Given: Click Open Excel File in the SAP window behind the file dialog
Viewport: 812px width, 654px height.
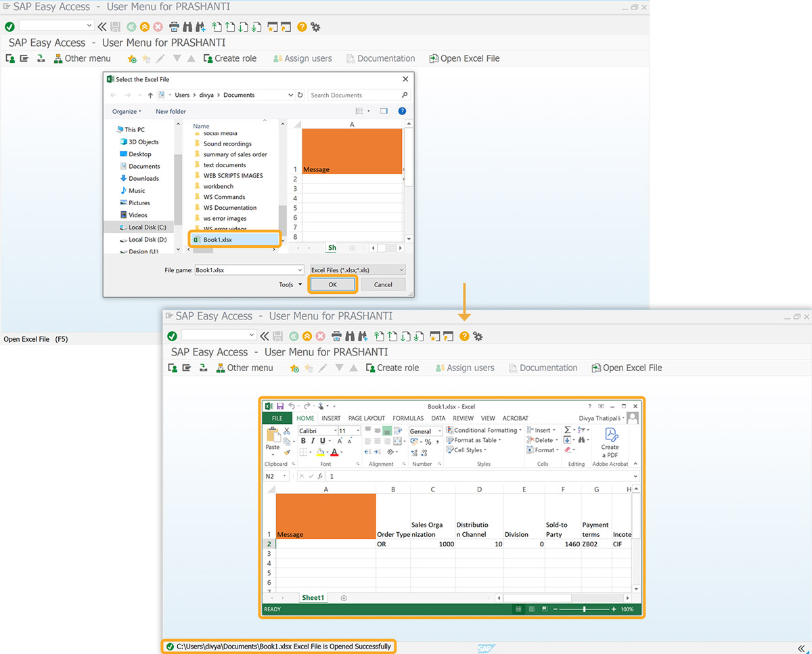Looking at the screenshot, I should (x=464, y=59).
